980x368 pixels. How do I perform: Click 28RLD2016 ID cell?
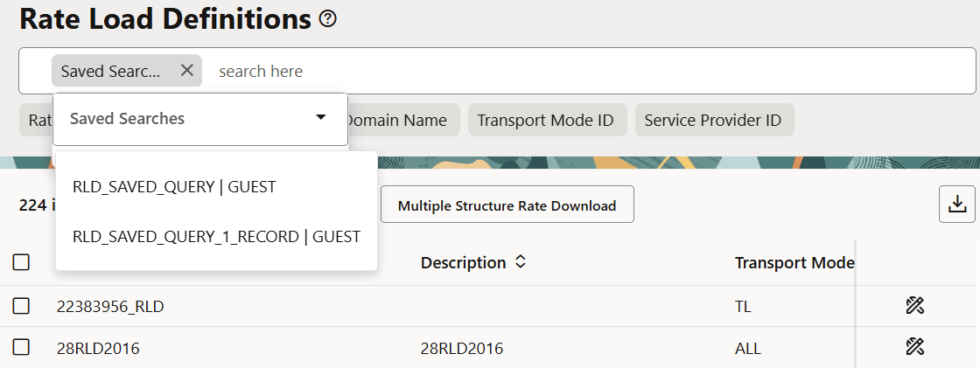(x=98, y=347)
